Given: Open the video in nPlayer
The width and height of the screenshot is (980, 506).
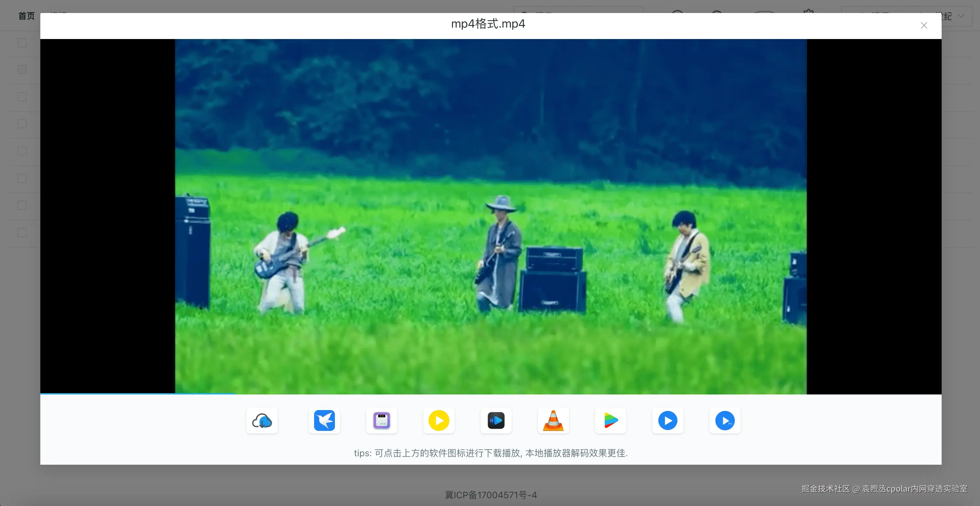Looking at the screenshot, I should click(x=610, y=420).
